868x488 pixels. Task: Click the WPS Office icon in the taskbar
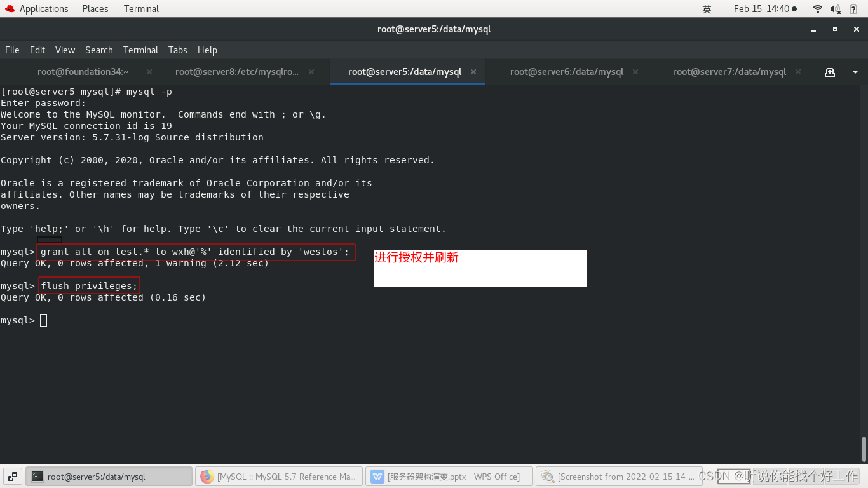(x=377, y=476)
